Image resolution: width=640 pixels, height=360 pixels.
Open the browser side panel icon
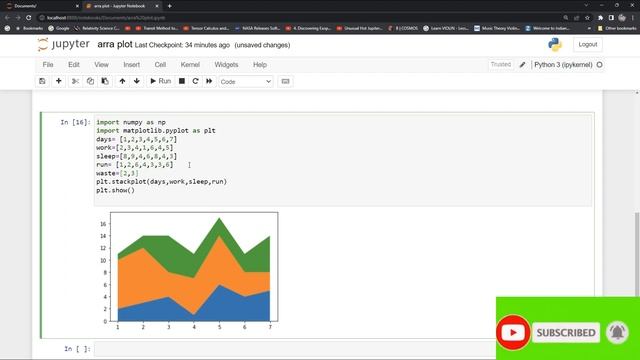tap(611, 18)
